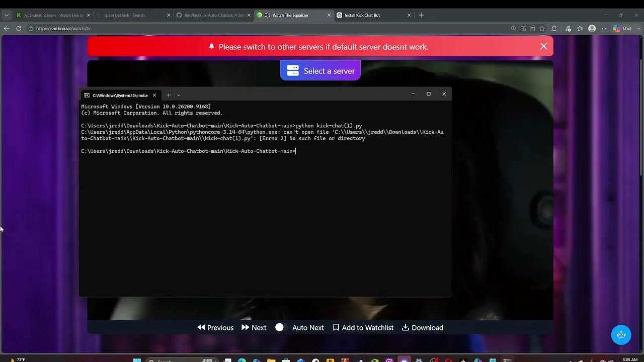
Task: Open the browser Settings and more menu
Action: pyautogui.click(x=604, y=29)
